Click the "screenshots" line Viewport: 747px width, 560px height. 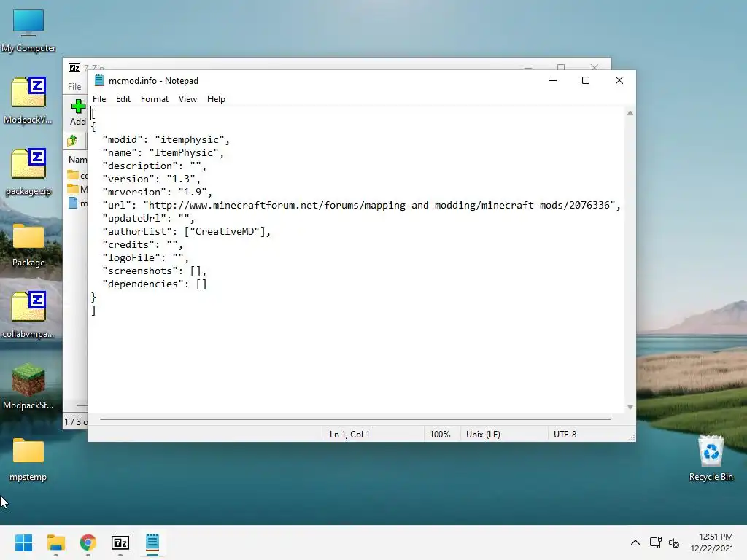coord(155,271)
